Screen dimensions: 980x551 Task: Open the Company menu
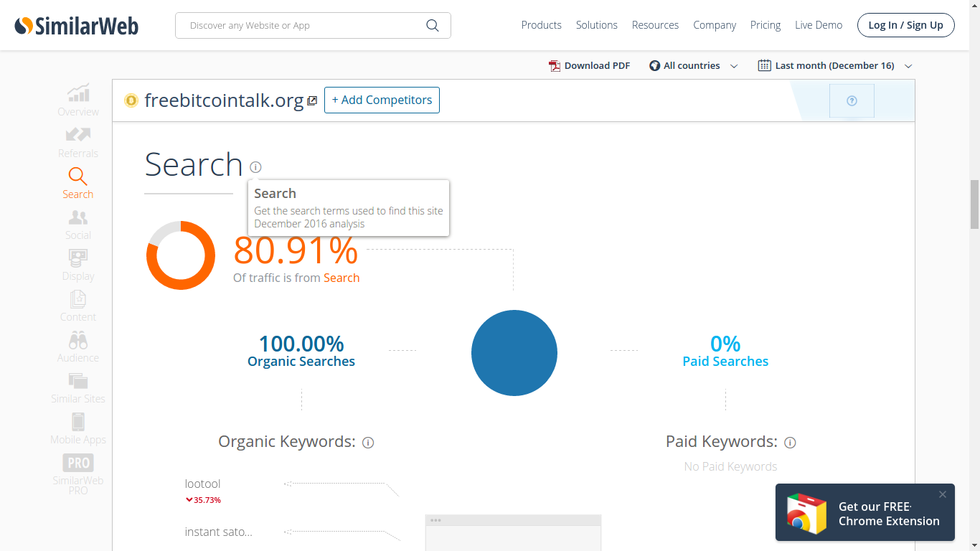715,25
